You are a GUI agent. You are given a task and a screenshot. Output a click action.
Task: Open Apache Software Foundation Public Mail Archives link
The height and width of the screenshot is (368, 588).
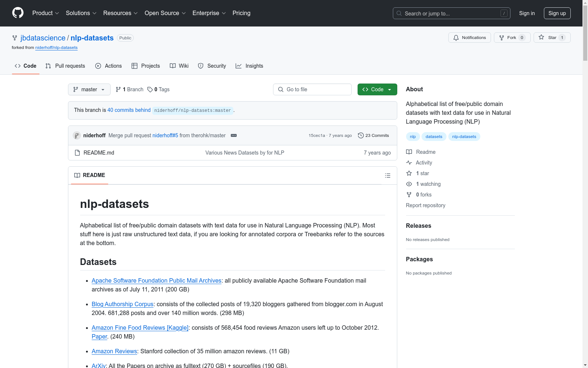(x=157, y=280)
